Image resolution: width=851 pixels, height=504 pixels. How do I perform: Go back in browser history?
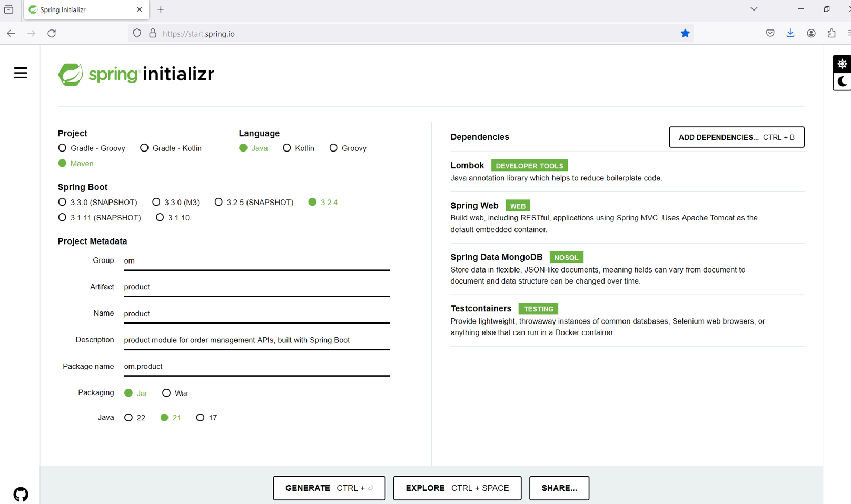[x=11, y=33]
